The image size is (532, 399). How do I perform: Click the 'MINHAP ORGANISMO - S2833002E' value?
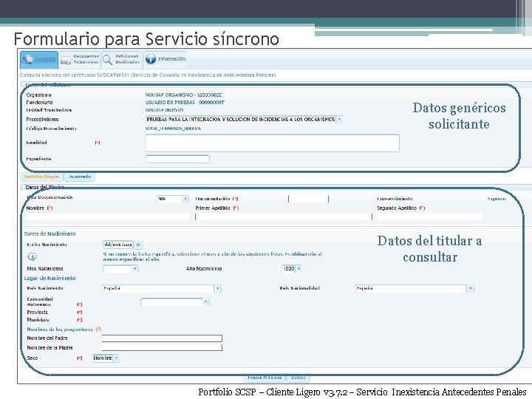(183, 95)
